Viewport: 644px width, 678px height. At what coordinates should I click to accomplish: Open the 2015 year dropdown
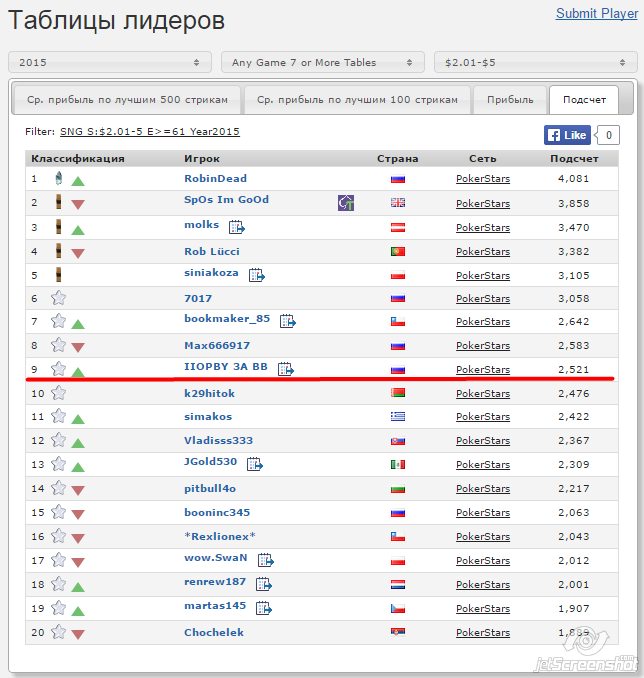click(x=110, y=62)
